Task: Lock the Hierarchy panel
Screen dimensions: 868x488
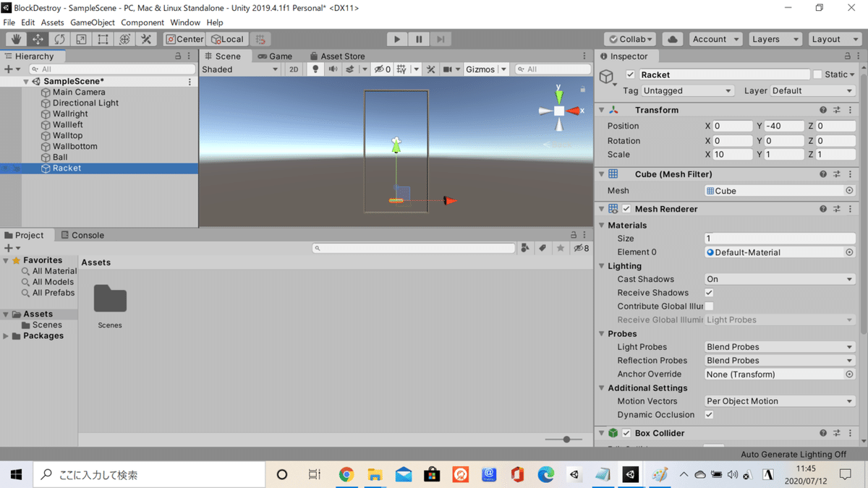Action: (179, 56)
